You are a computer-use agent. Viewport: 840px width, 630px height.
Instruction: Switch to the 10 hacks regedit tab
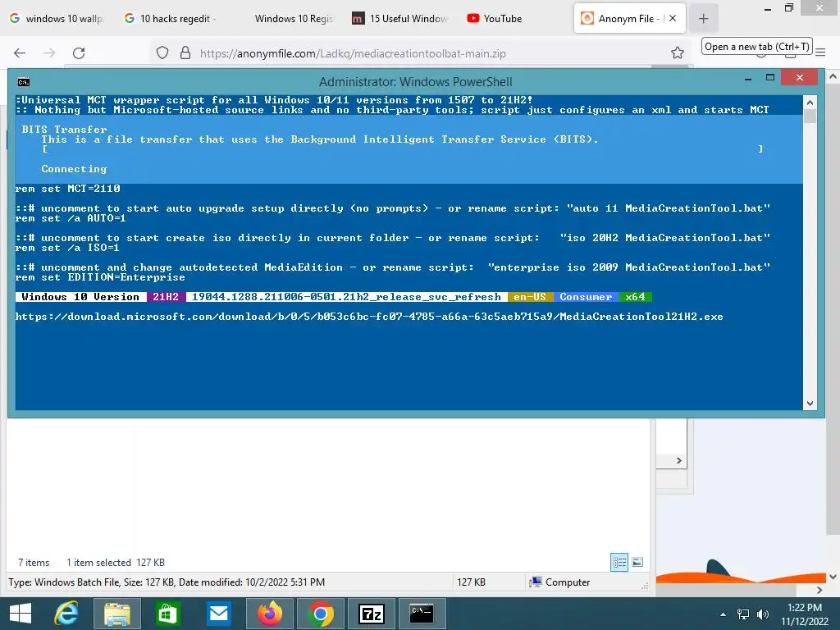171,19
